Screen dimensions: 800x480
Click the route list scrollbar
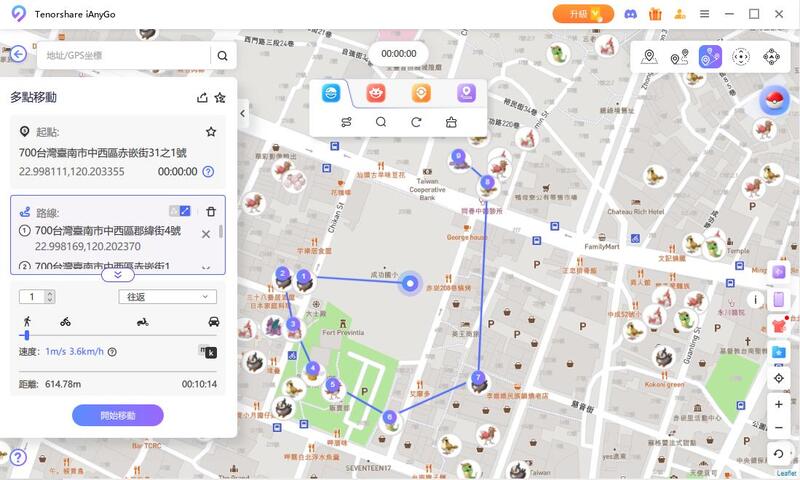(220, 232)
